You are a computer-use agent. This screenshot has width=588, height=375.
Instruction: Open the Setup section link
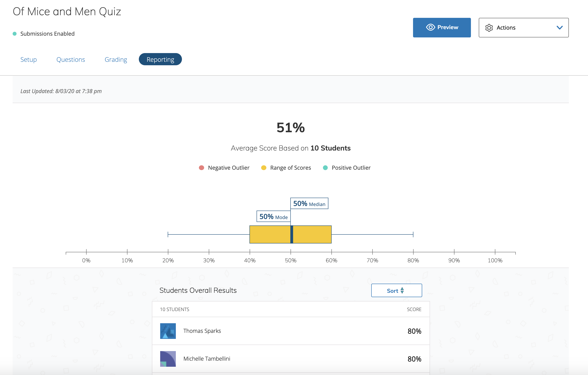click(x=29, y=59)
